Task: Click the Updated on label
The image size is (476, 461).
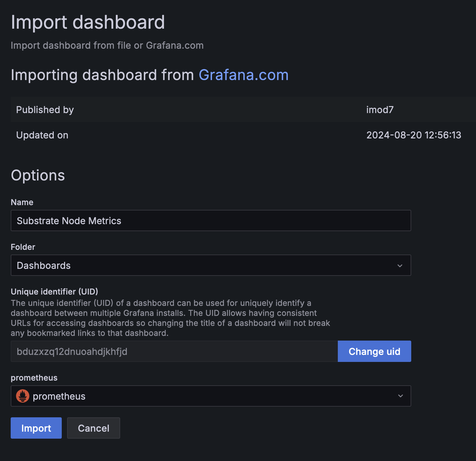Action: 42,135
